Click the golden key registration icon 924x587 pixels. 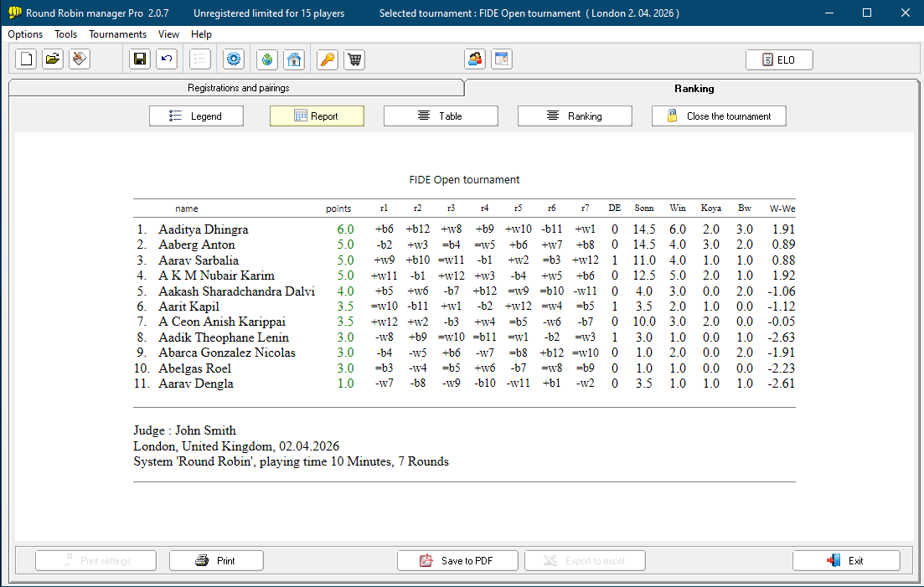point(328,59)
